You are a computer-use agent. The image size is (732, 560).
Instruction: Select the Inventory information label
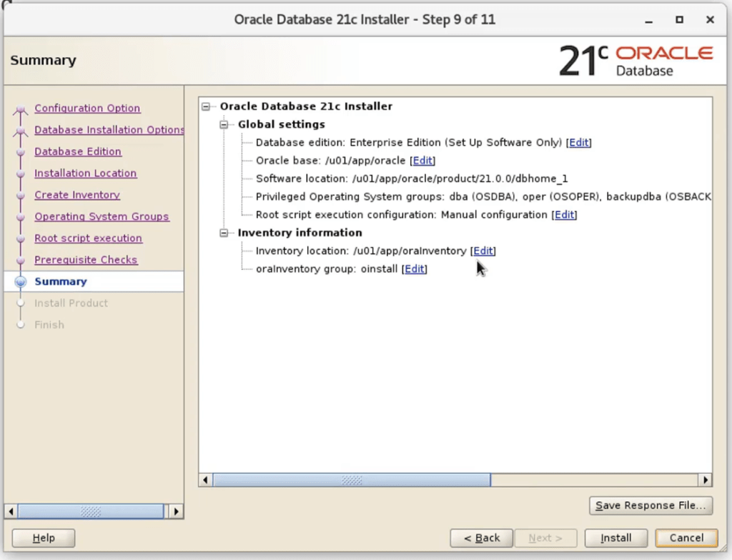pyautogui.click(x=300, y=233)
